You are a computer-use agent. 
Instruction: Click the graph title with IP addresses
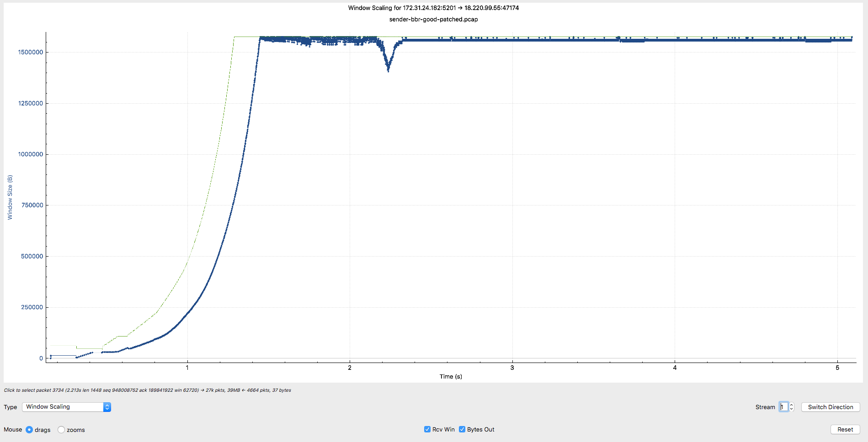433,8
